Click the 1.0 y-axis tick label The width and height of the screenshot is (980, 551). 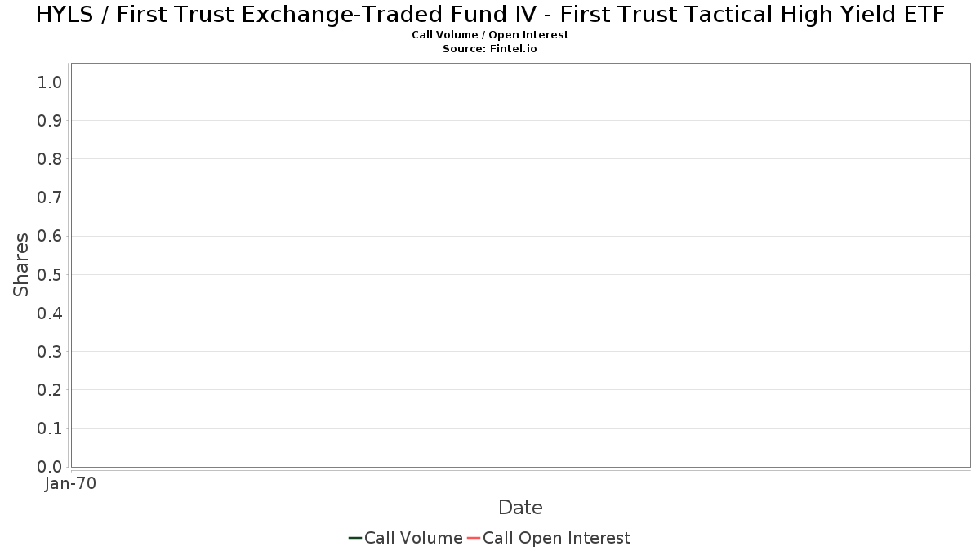[50, 82]
